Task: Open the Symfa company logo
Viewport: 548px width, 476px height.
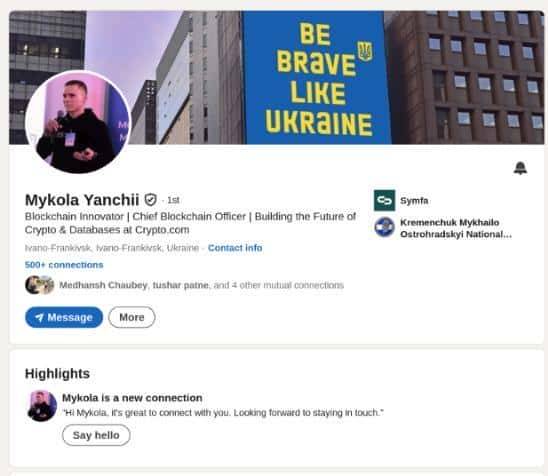Action: 384,200
